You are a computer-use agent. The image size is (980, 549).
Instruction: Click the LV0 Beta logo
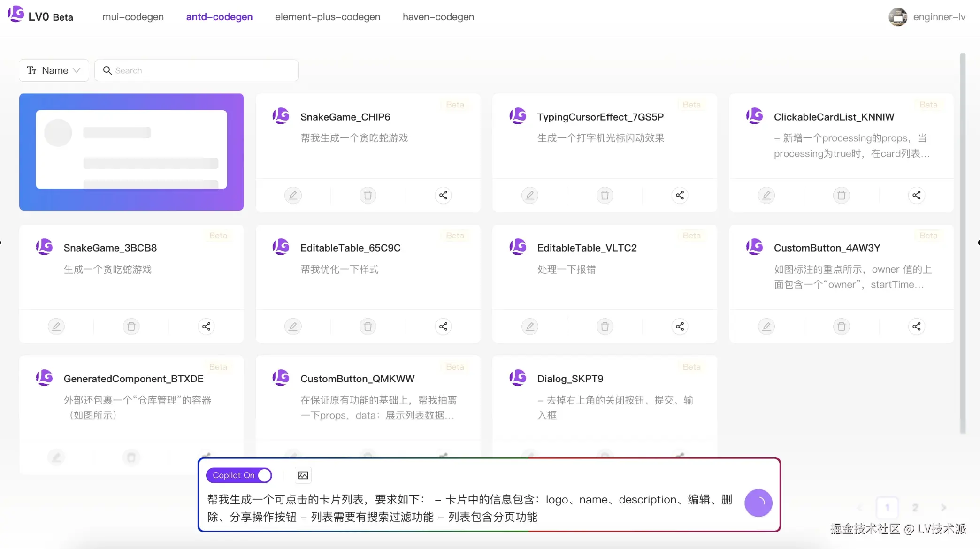click(40, 16)
